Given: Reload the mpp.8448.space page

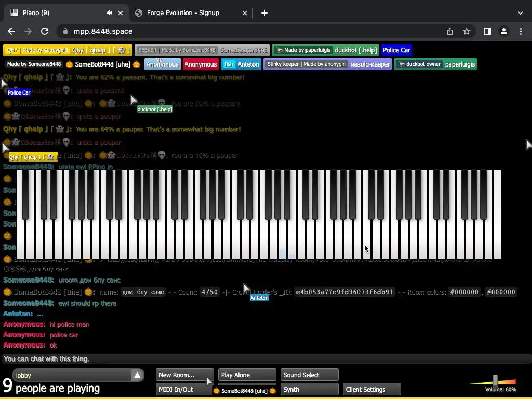Looking at the screenshot, I should (45, 31).
